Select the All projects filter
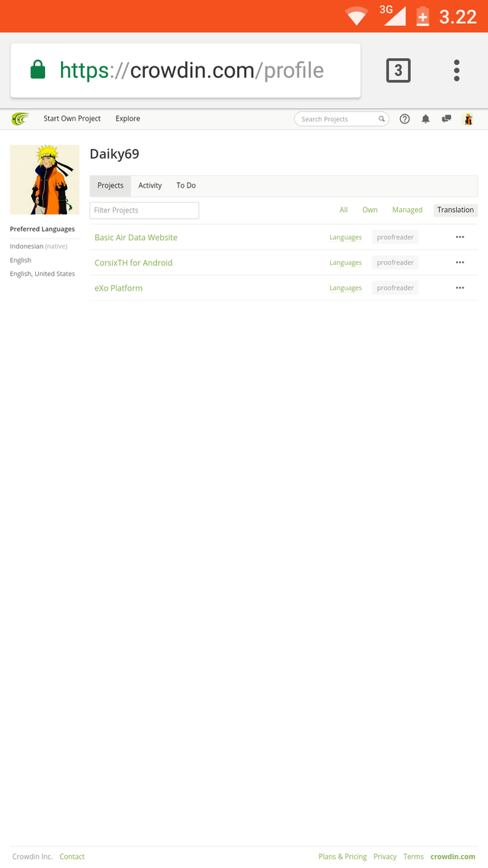488x868 pixels. pyautogui.click(x=344, y=210)
